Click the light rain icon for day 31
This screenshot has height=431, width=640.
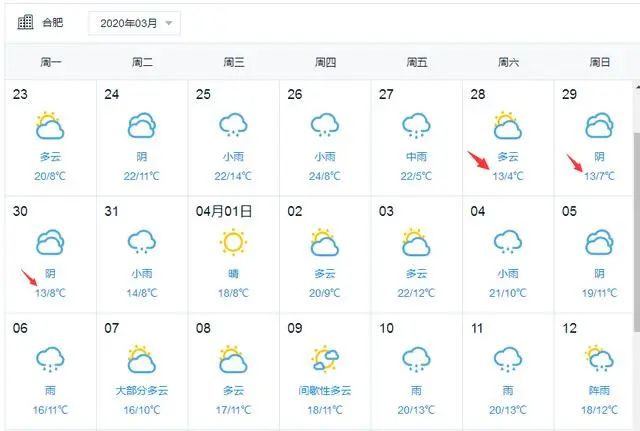pyautogui.click(x=142, y=242)
